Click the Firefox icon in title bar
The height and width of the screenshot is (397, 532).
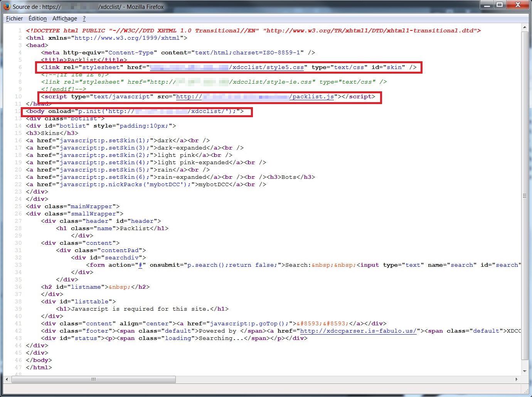pyautogui.click(x=7, y=7)
